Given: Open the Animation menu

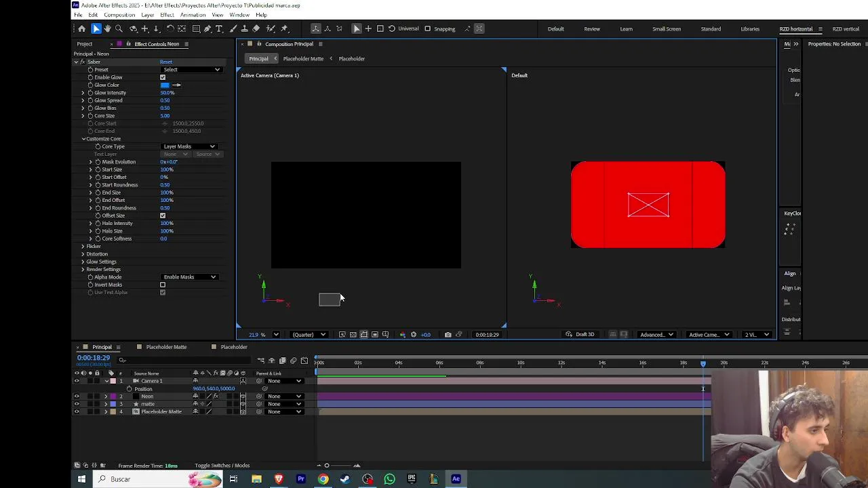Looking at the screenshot, I should (x=193, y=15).
